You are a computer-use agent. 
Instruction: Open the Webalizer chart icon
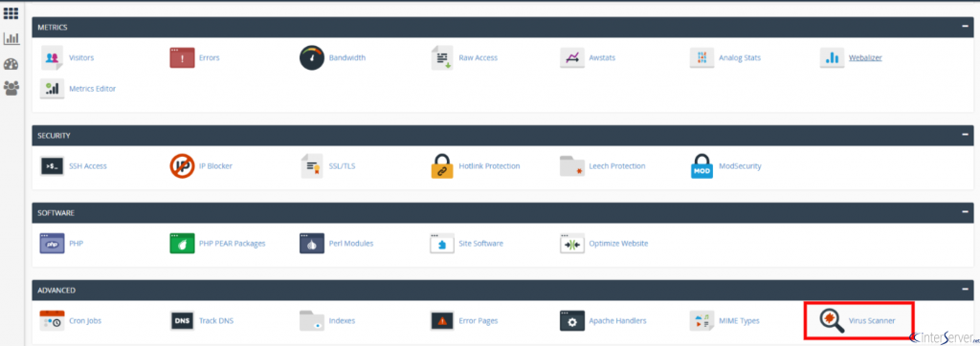832,57
